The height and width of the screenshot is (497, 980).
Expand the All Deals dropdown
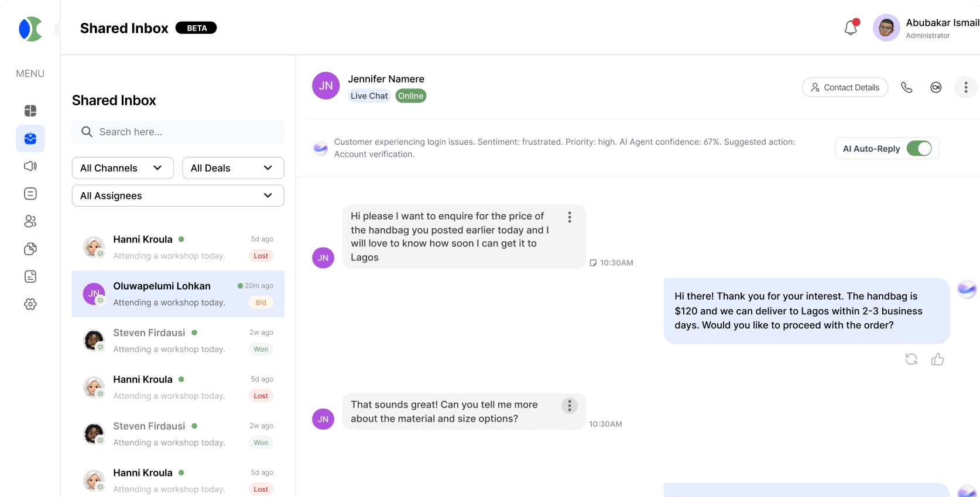[233, 168]
